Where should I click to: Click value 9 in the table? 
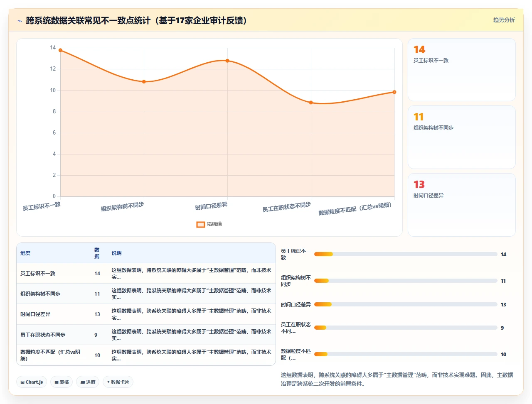click(96, 335)
